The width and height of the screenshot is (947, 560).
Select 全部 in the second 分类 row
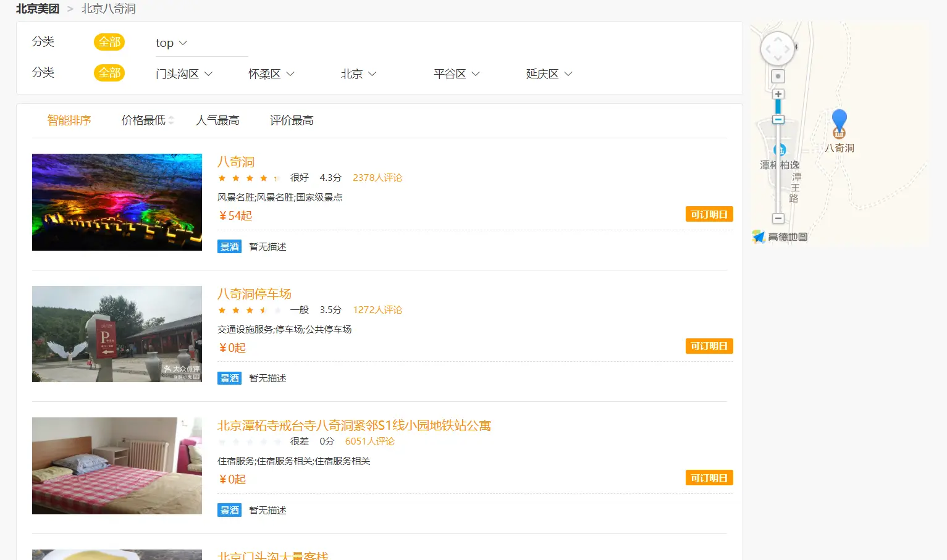coord(109,73)
